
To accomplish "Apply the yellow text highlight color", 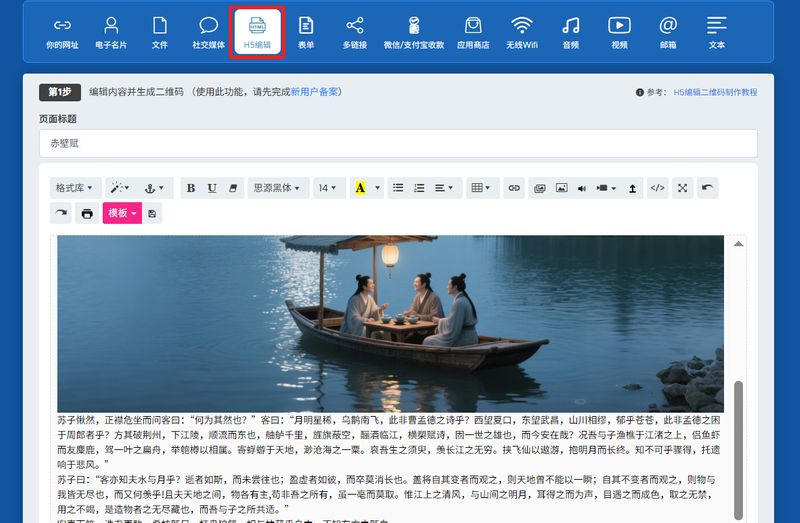I will [x=360, y=188].
